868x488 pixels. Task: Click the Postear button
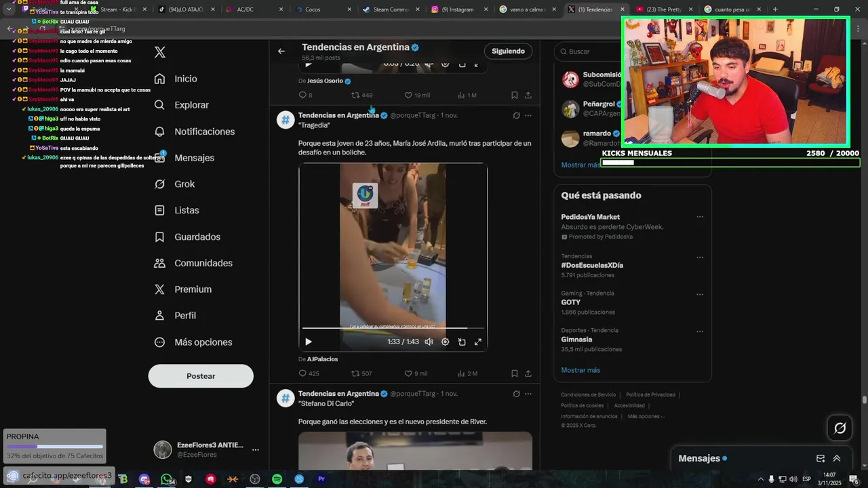point(201,376)
